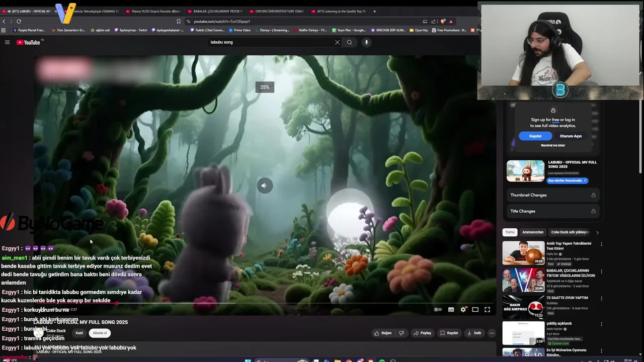Enter fullscreen mode in player

pyautogui.click(x=487, y=310)
